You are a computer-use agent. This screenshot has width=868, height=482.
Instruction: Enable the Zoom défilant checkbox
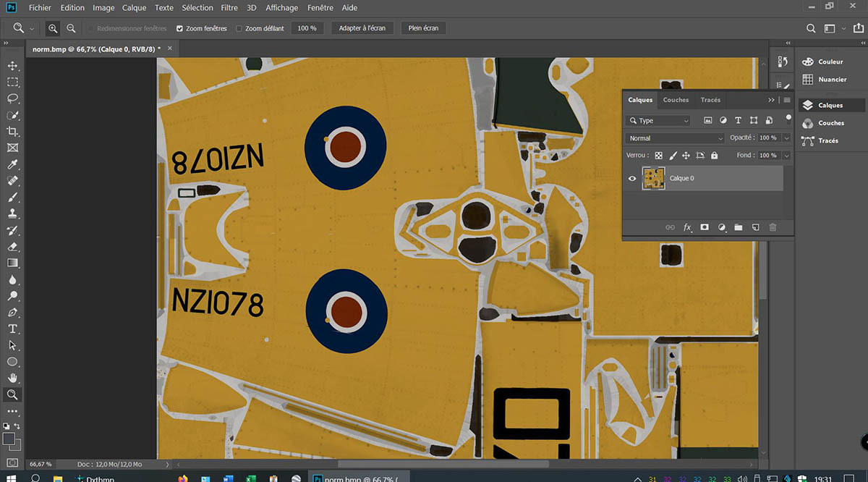tap(239, 29)
